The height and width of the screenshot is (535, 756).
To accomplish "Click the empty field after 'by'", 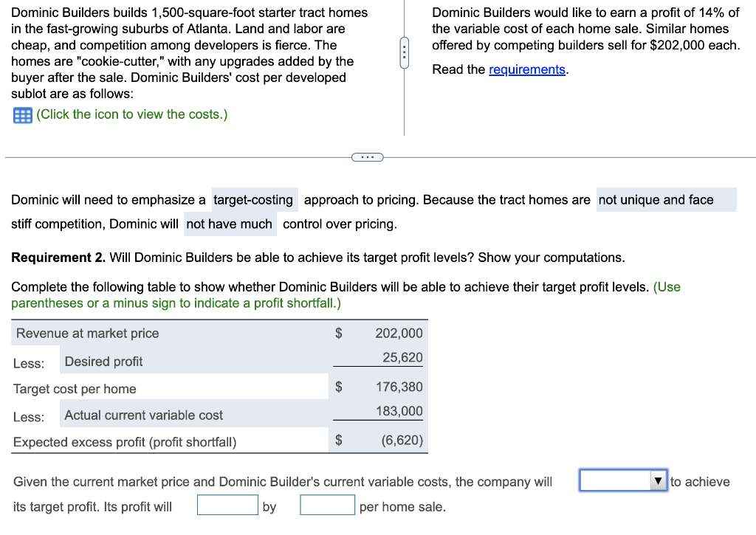I will (327, 504).
